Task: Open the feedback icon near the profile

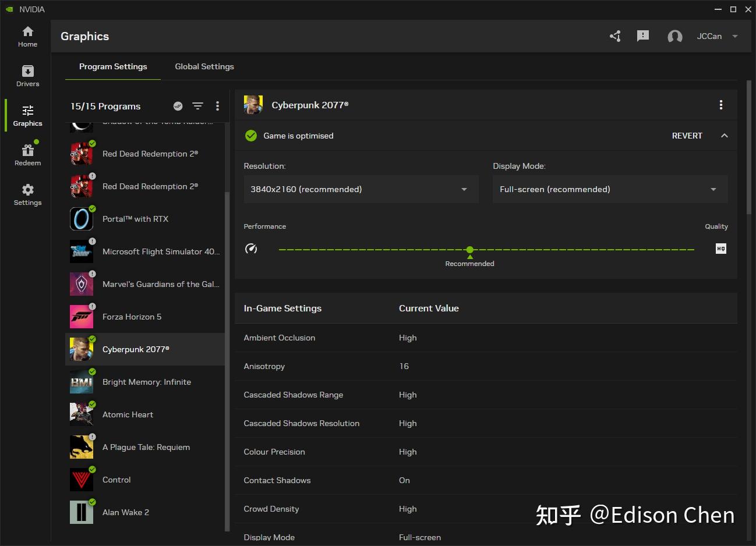Action: (643, 36)
